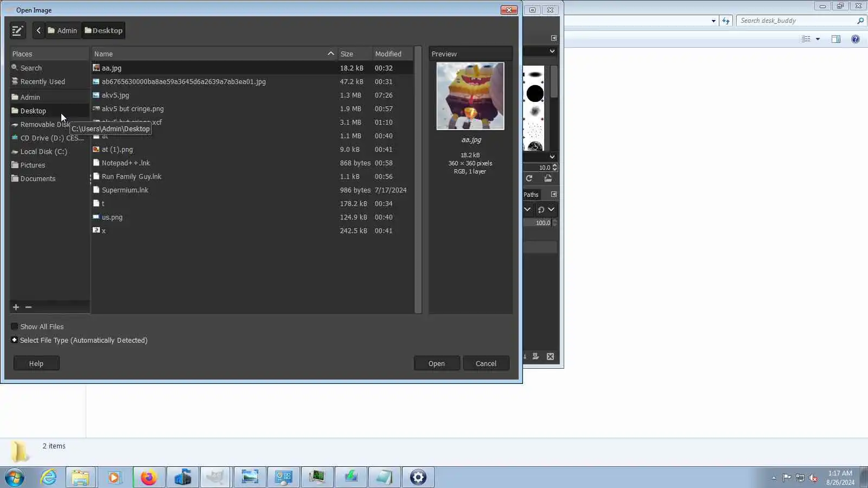Image resolution: width=868 pixels, height=488 pixels.
Task: Click the Admin path bar segment
Action: coord(62,31)
